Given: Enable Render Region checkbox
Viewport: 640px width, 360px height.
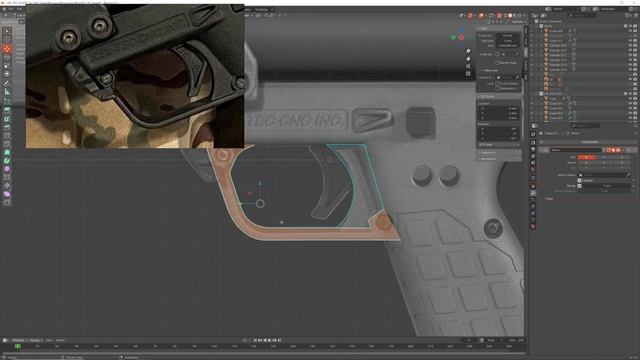Looking at the screenshot, I should coord(498,63).
